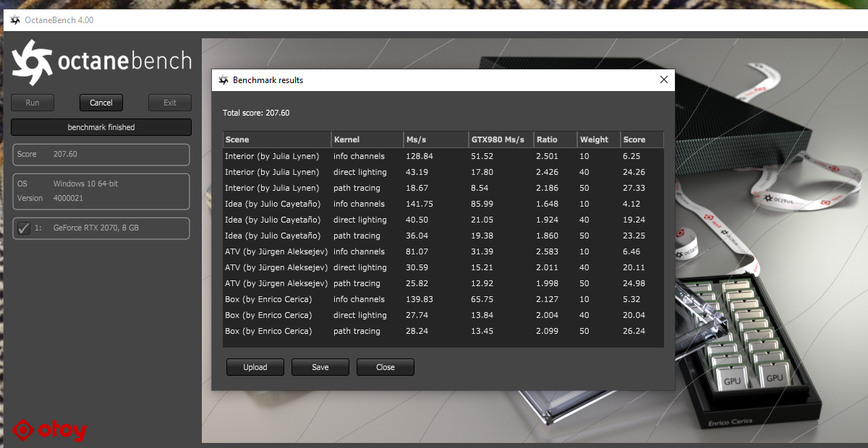Click the 65.75 GTX980 Ms/s value

tap(482, 299)
